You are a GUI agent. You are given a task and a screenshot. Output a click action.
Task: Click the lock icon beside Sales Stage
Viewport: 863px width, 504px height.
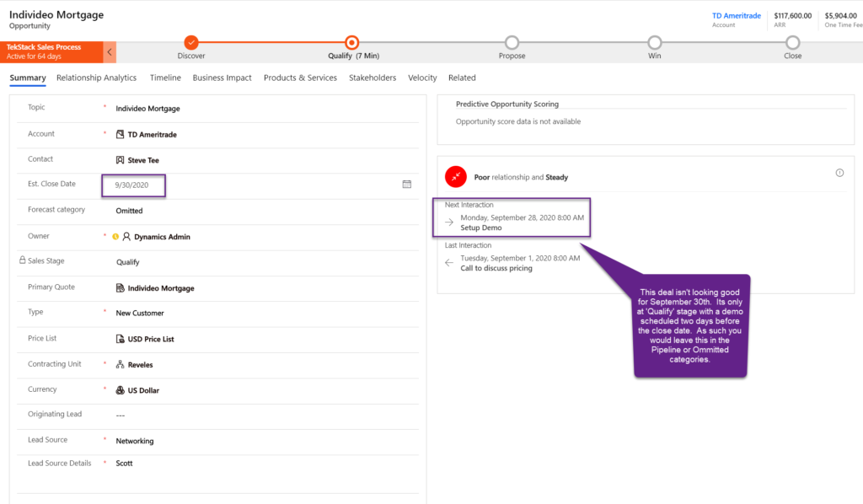(23, 260)
